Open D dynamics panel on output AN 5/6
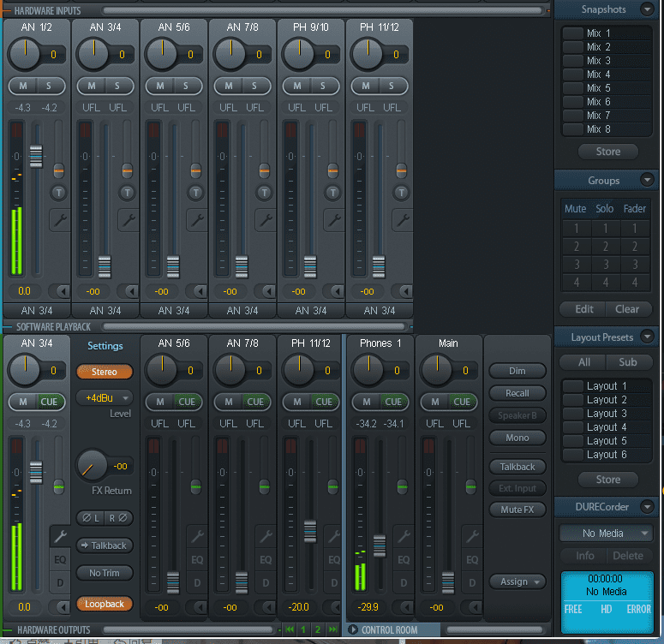Screen dimensions: 664x644 coord(197,583)
